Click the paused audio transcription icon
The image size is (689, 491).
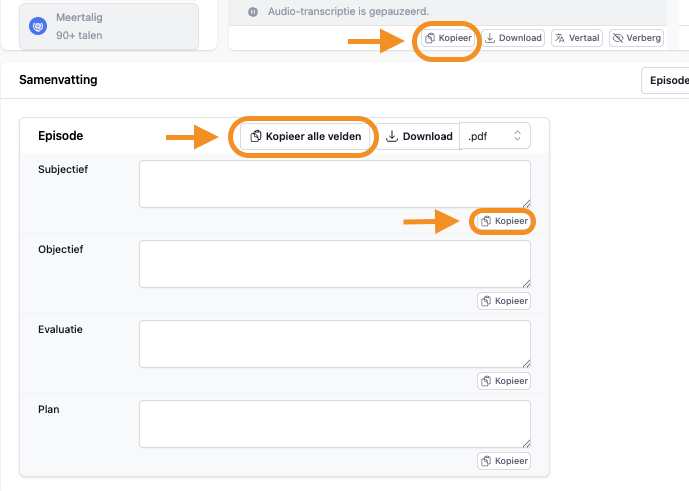tap(253, 11)
